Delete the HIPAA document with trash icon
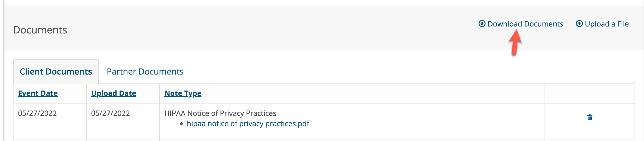Screen dimensions: 644x141 [590, 118]
